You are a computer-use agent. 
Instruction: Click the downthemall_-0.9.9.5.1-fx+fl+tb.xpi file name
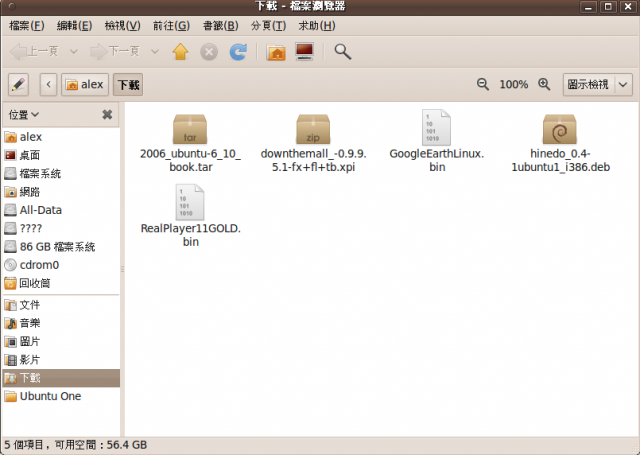click(x=313, y=160)
